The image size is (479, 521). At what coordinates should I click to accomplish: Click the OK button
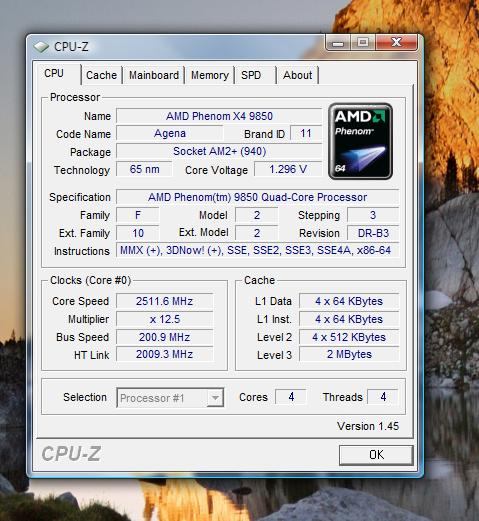pyautogui.click(x=376, y=455)
